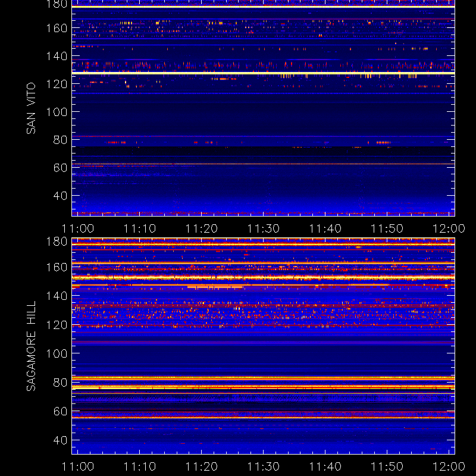Screen dimensions: 476x476
Task: Click the SAGAMORE HILL axis label
Action: click(x=31, y=346)
